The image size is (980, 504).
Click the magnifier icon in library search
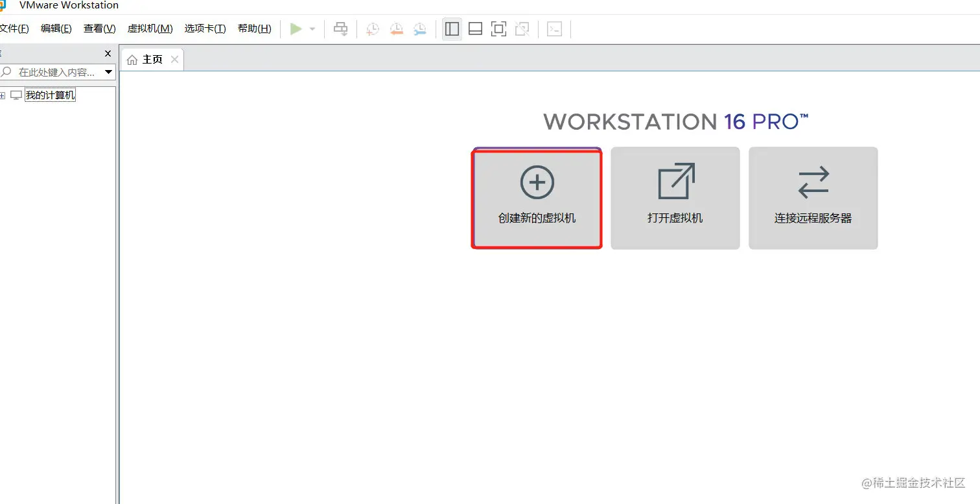[7, 72]
